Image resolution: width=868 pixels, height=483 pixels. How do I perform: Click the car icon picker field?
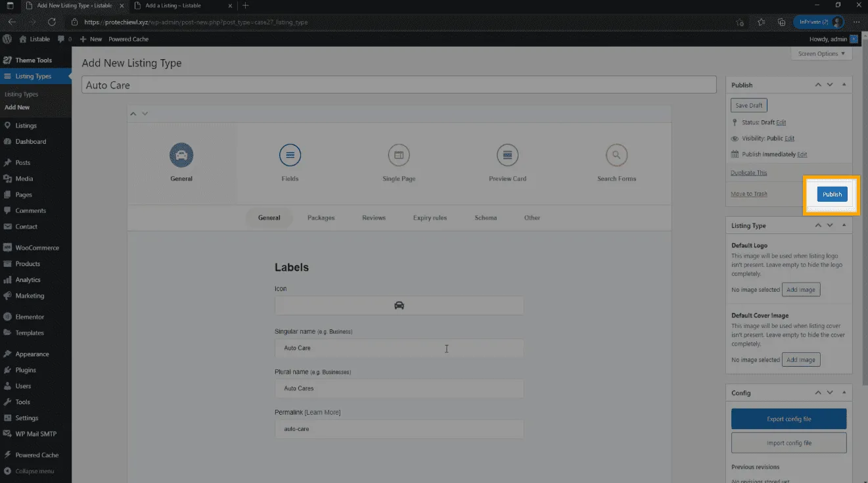tap(399, 306)
